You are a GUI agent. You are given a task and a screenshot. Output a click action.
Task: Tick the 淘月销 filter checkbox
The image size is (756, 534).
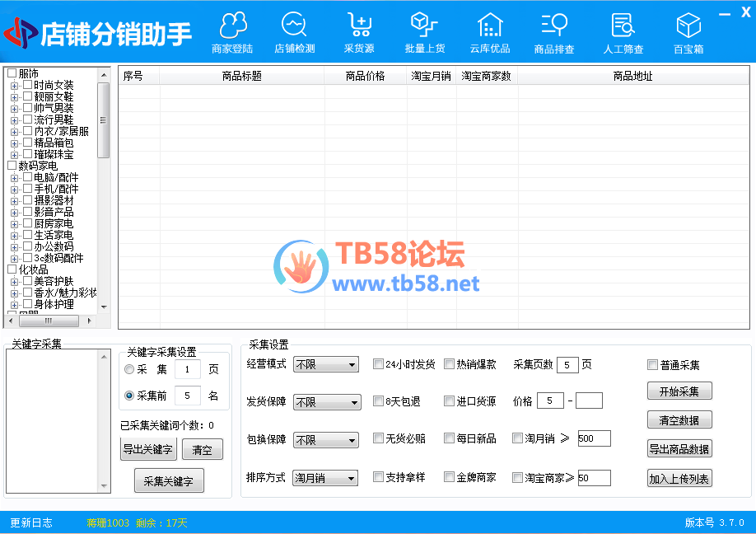tap(517, 438)
